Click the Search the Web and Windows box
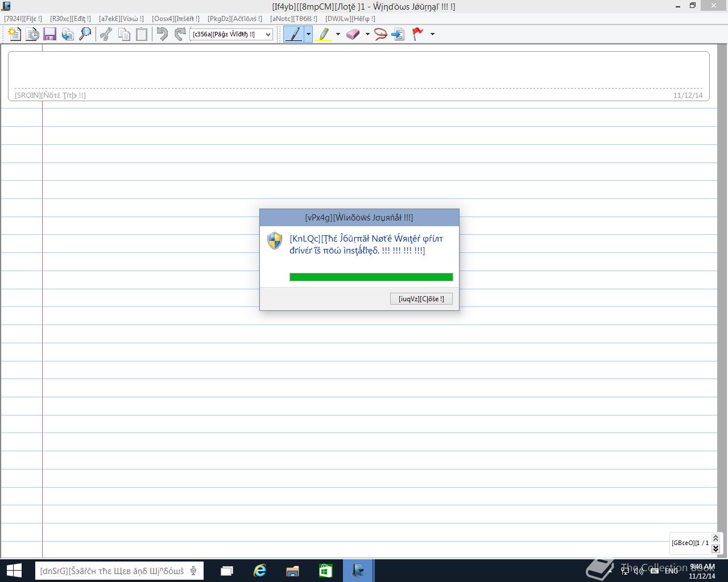This screenshot has height=582, width=728. coord(119,571)
